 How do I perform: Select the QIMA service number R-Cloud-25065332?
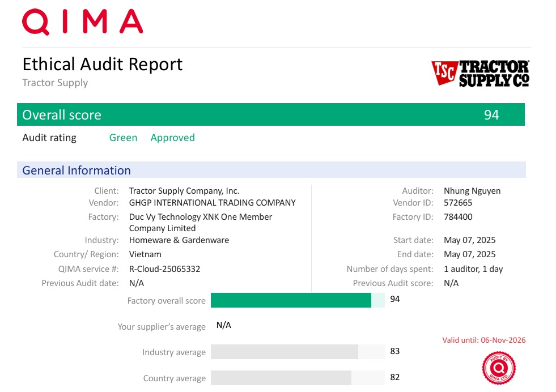(164, 269)
